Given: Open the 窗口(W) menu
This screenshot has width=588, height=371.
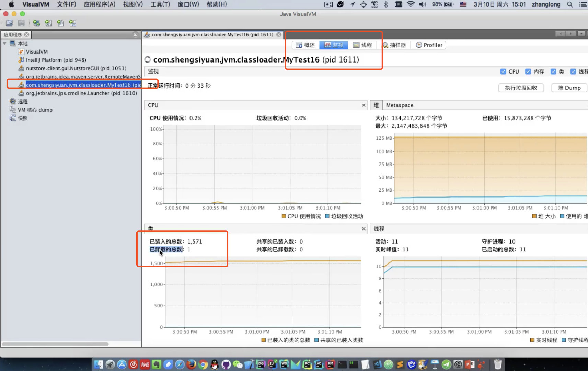Looking at the screenshot, I should point(188,4).
